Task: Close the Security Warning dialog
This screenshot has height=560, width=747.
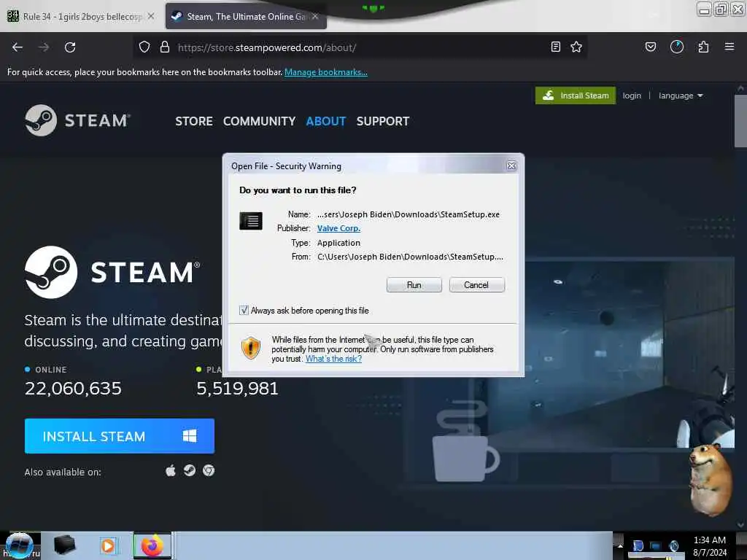Action: click(511, 166)
